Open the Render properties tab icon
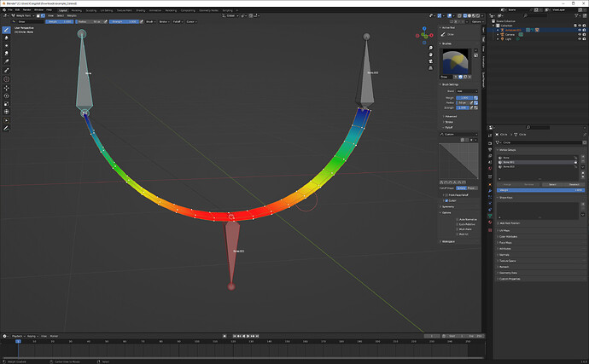The image size is (589, 364). click(490, 143)
